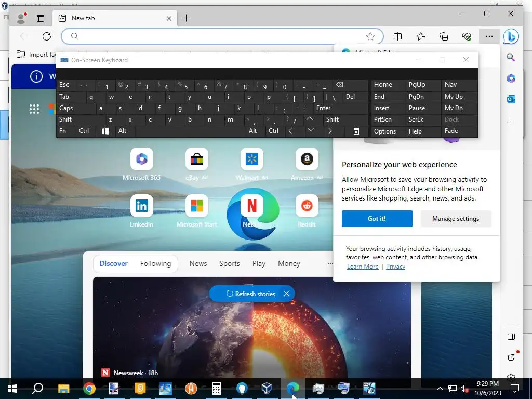Open Favorites list in Edge toolbar
This screenshot has height=399, width=532.
(421, 36)
